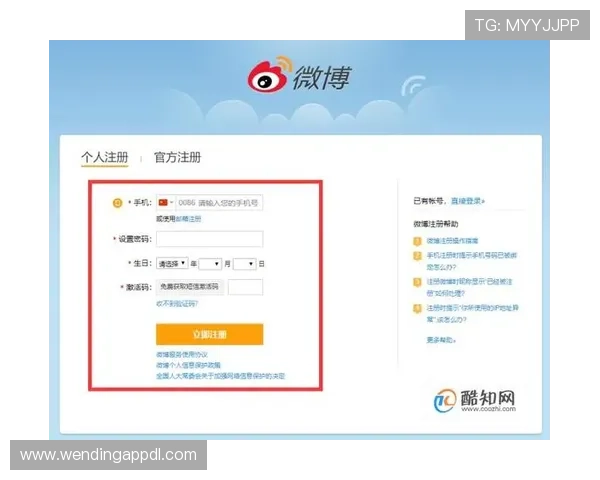Open 微博注册操作指南 help link

[452, 241]
